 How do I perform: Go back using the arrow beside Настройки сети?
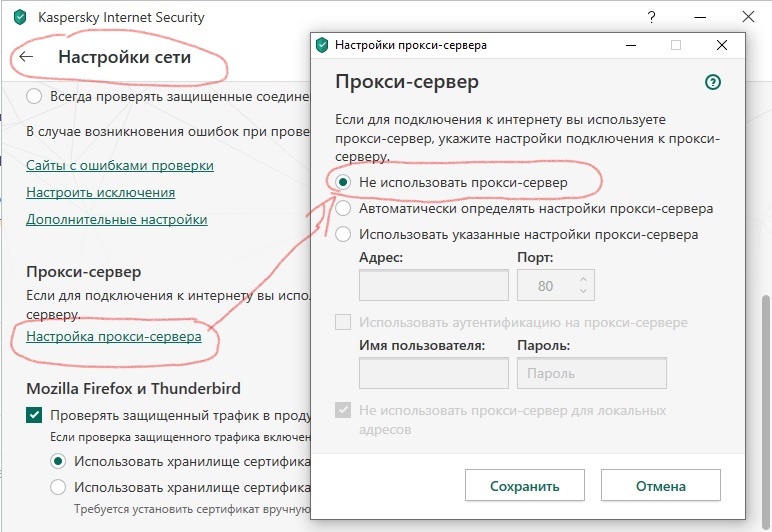tap(26, 57)
